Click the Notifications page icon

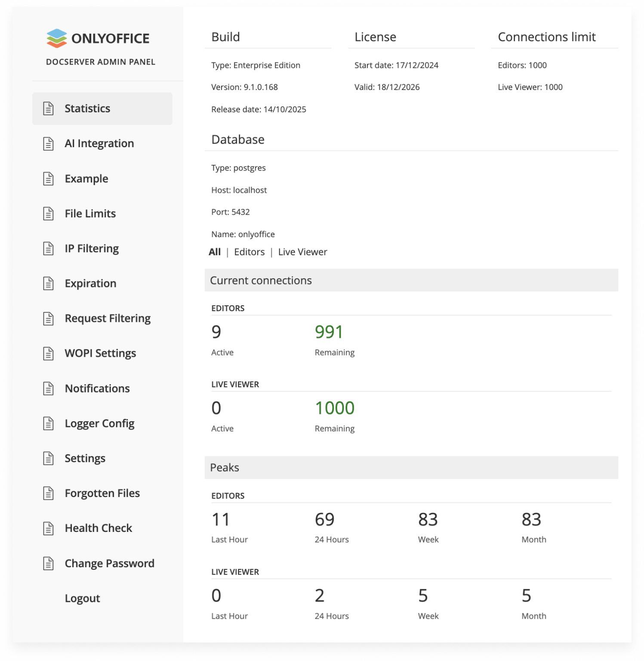coord(48,388)
